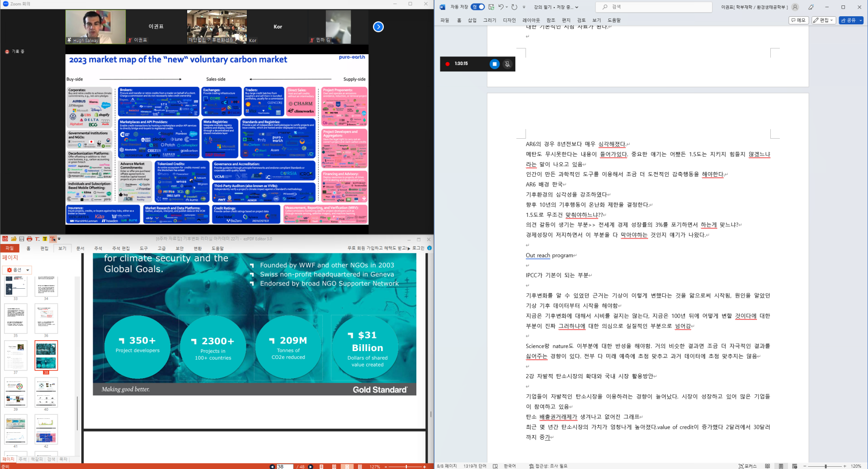
Task: Click the 로그인 login link in ezPDF
Action: pyautogui.click(x=418, y=248)
